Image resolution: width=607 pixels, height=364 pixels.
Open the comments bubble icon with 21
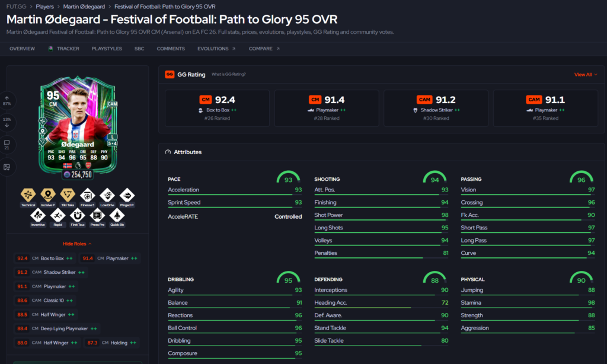coord(7,145)
